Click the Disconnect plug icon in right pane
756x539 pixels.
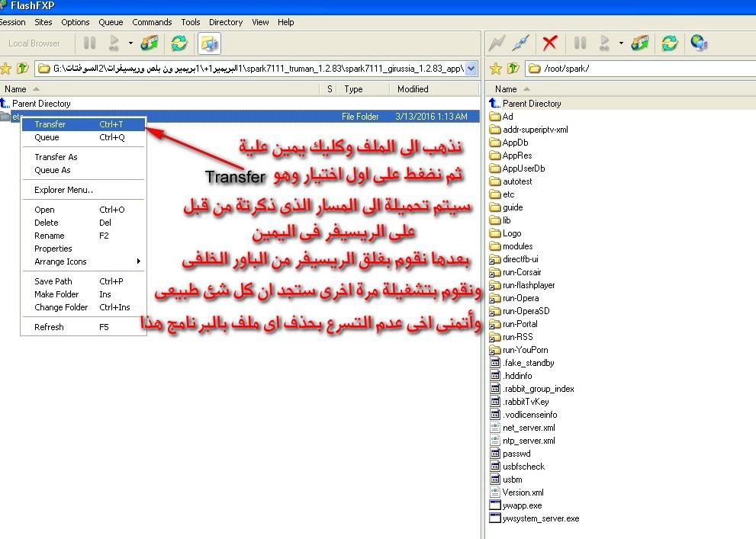521,43
